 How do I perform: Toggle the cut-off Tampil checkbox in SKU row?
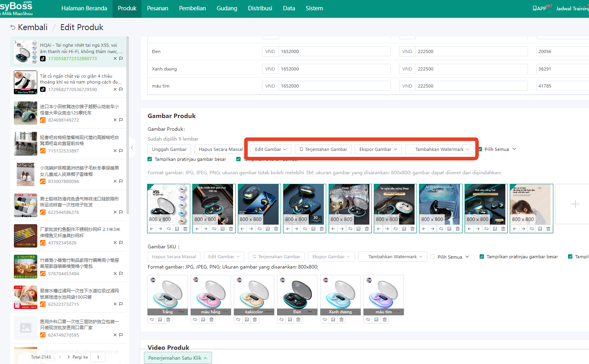(570, 257)
